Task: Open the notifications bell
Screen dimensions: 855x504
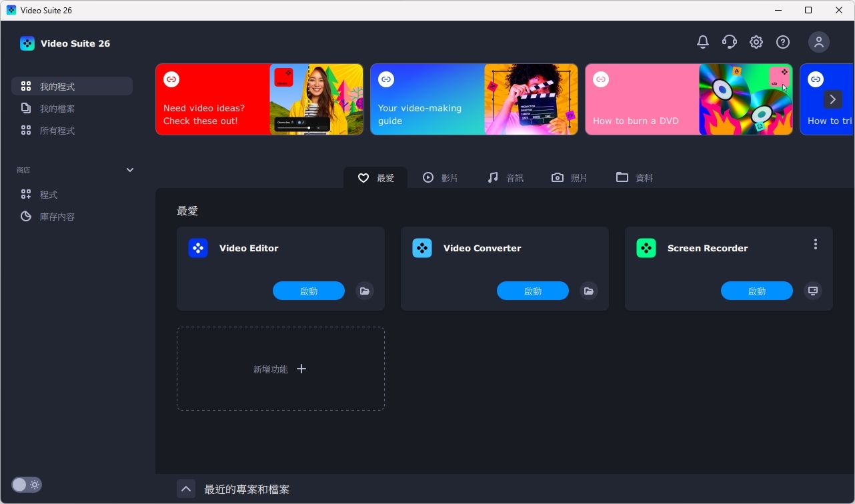Action: pyautogui.click(x=703, y=42)
